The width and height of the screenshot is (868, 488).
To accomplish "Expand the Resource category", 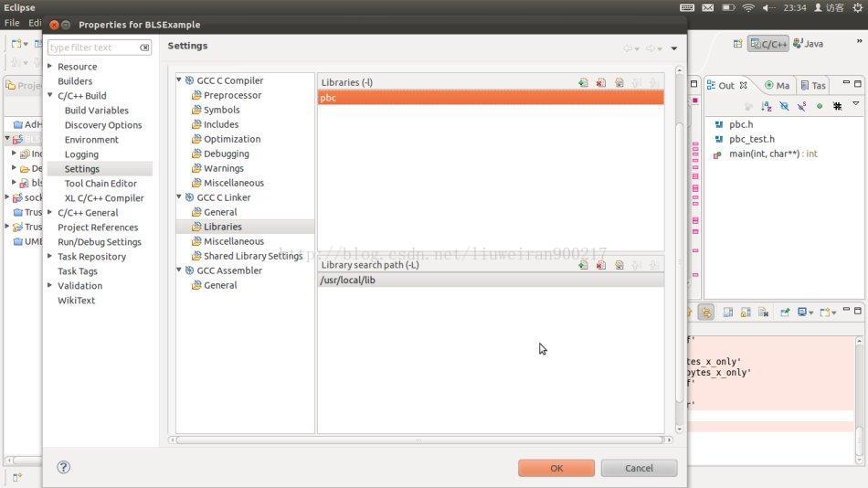I will (50, 66).
